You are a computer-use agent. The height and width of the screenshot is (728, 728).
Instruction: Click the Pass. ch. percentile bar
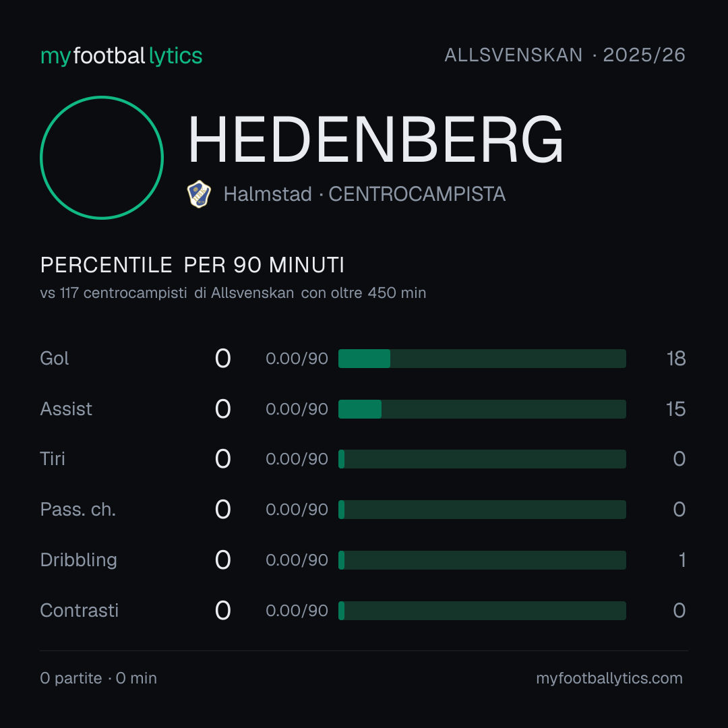[482, 510]
